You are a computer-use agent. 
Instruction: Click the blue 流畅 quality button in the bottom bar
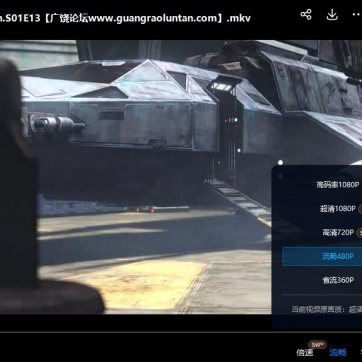click(x=338, y=352)
